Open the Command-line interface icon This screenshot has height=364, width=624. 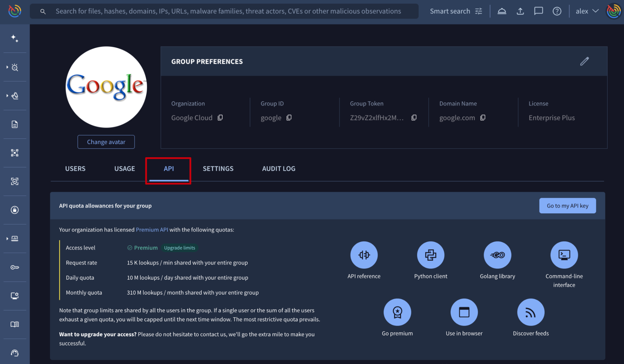[564, 255]
